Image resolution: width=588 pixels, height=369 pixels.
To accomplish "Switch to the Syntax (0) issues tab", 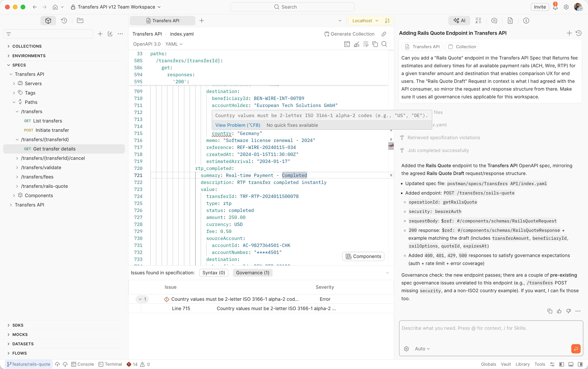I will tap(213, 273).
